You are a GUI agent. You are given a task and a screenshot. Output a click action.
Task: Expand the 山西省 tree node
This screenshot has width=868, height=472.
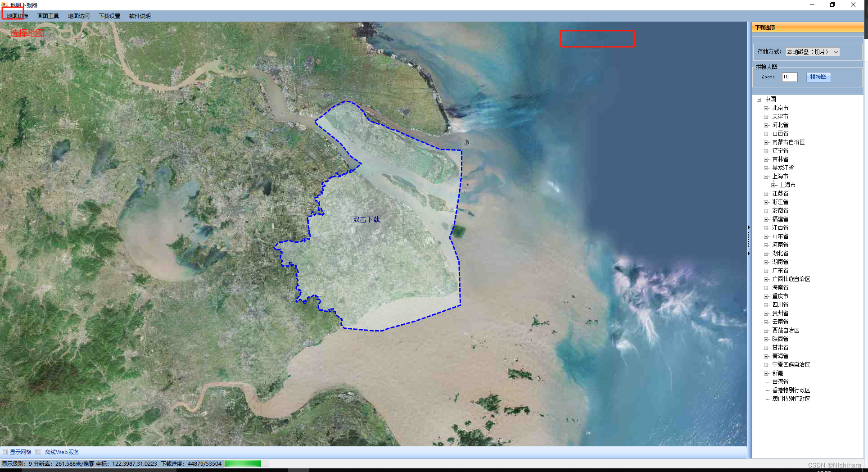coord(766,134)
